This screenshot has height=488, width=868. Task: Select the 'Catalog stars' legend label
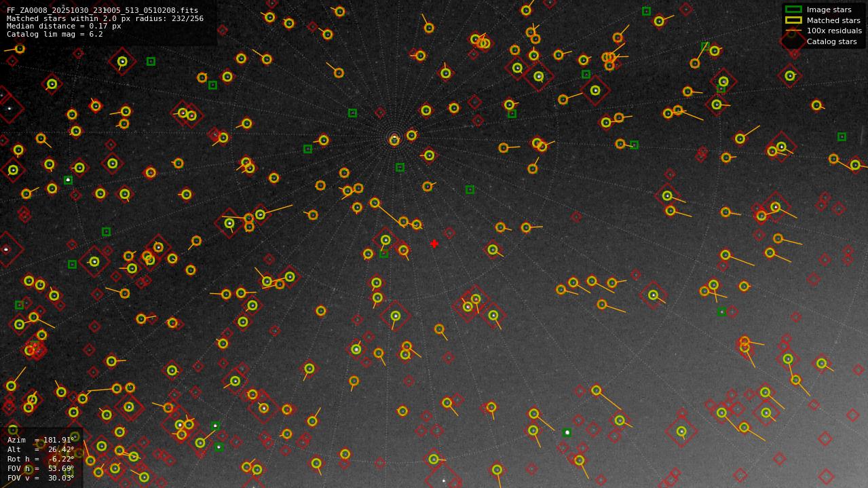(831, 41)
